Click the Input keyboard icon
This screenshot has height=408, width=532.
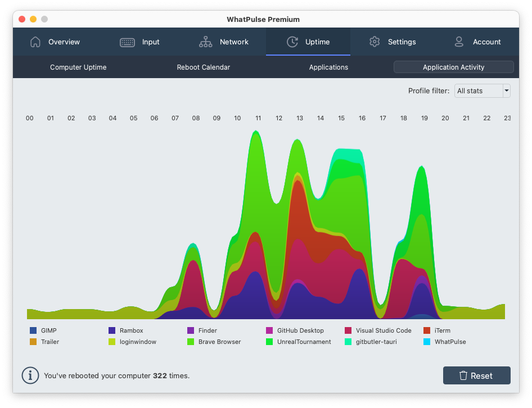pyautogui.click(x=127, y=42)
